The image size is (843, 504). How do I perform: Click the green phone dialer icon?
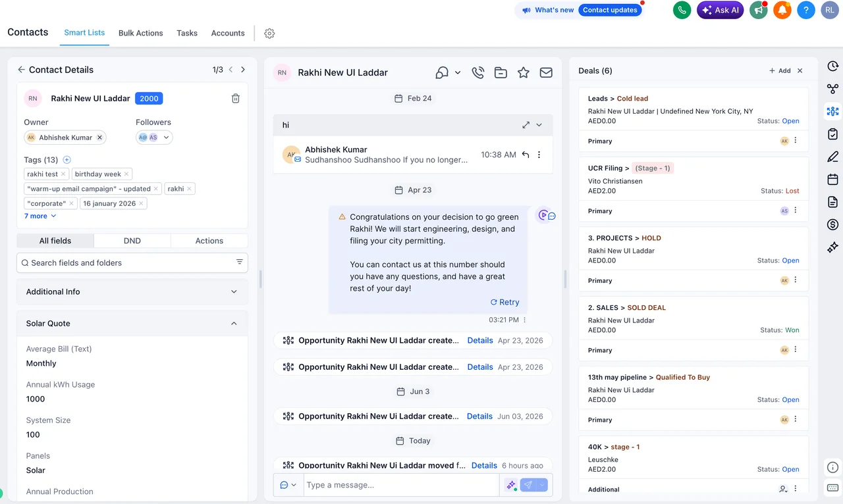(682, 10)
